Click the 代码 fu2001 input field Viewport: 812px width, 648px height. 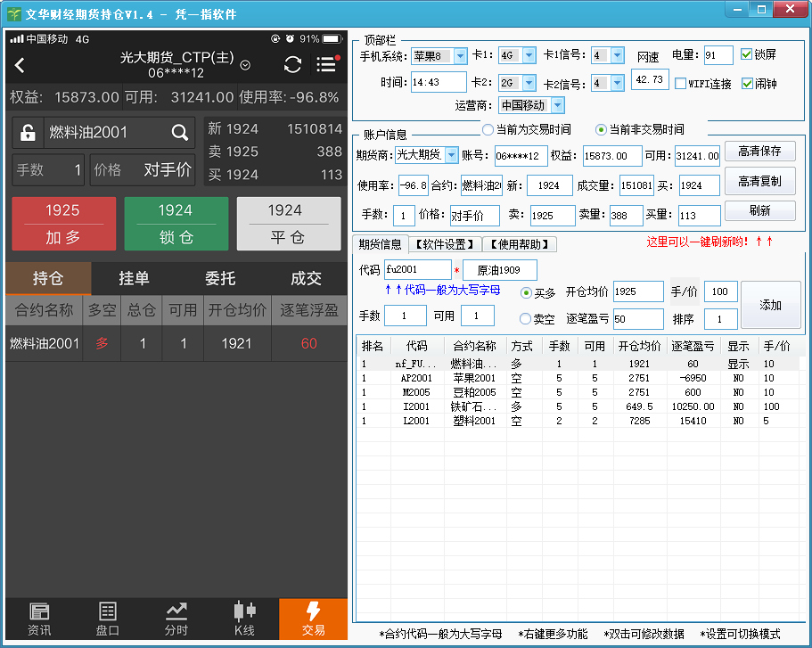point(417,269)
